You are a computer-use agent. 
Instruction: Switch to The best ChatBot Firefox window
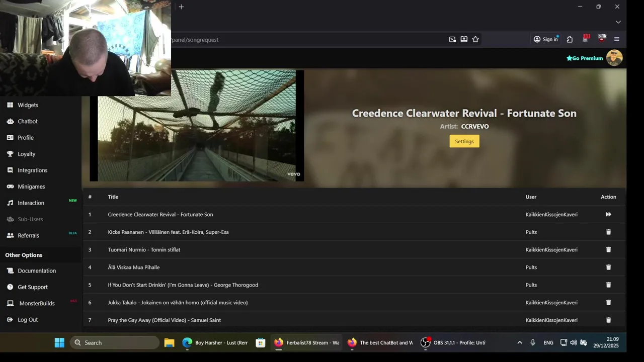[380, 342]
